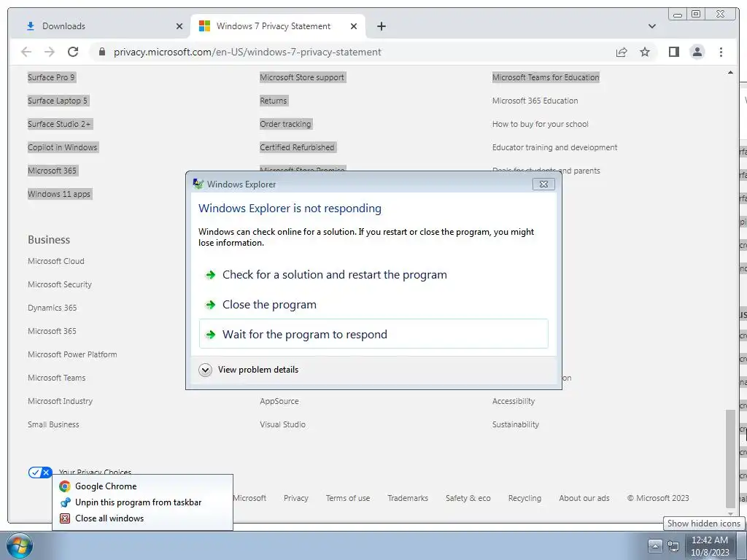Open Returns link
The image size is (747, 560).
[x=274, y=101]
